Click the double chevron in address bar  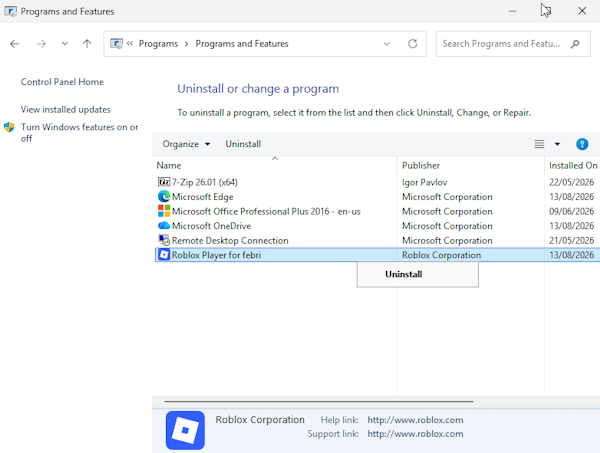tap(130, 44)
